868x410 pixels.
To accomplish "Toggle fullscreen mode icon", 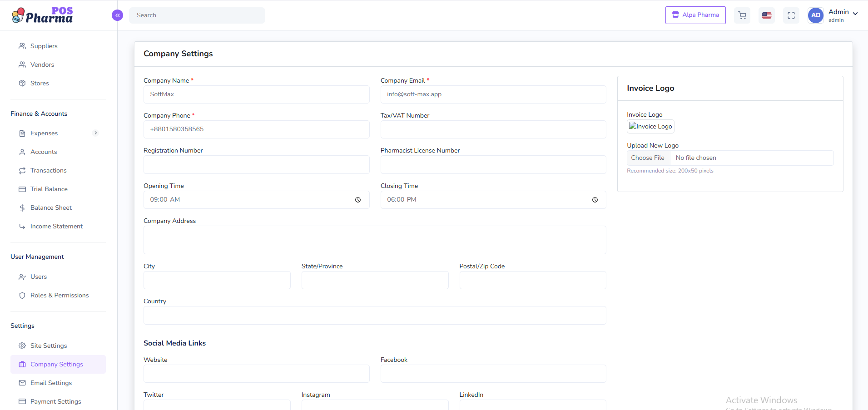I will (x=791, y=15).
